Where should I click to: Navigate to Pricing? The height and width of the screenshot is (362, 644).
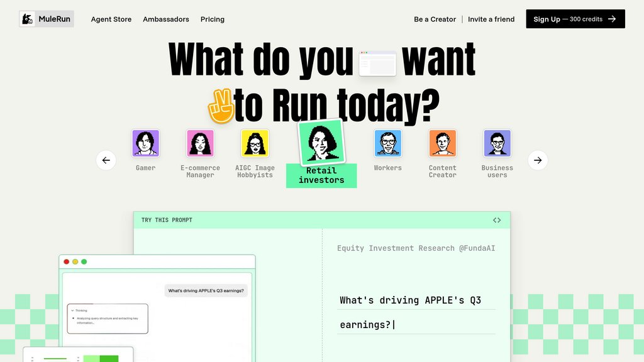(x=213, y=19)
